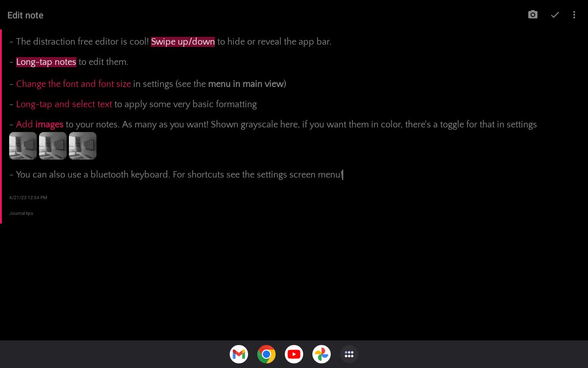Click bold 'menu in main view' text
This screenshot has width=588, height=368.
pyautogui.click(x=246, y=84)
